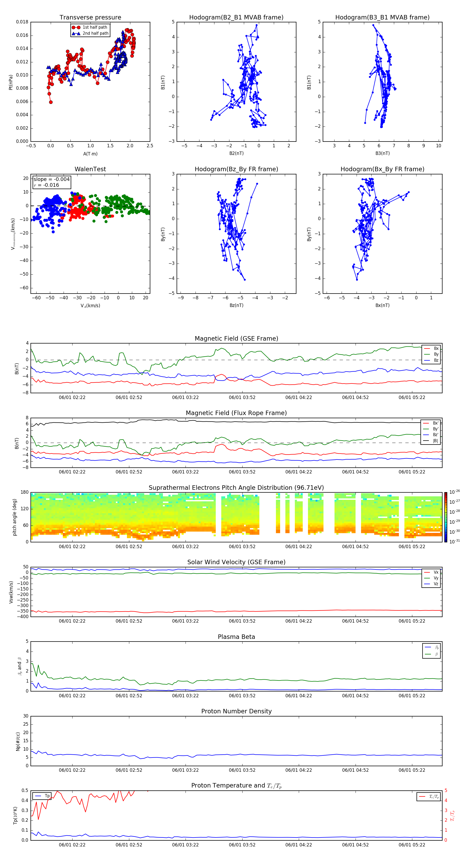
Task: Select 'Vy' in solar wind legend
Action: tap(431, 578)
